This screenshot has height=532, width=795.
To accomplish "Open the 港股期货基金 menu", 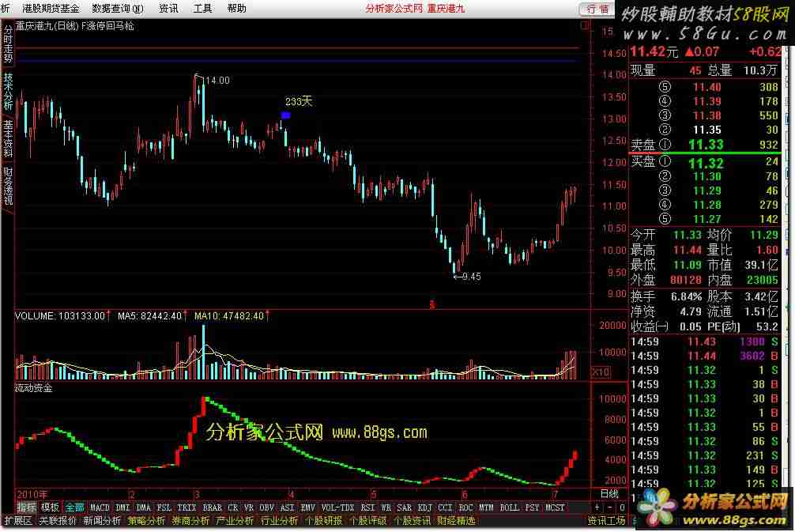I will click(51, 9).
